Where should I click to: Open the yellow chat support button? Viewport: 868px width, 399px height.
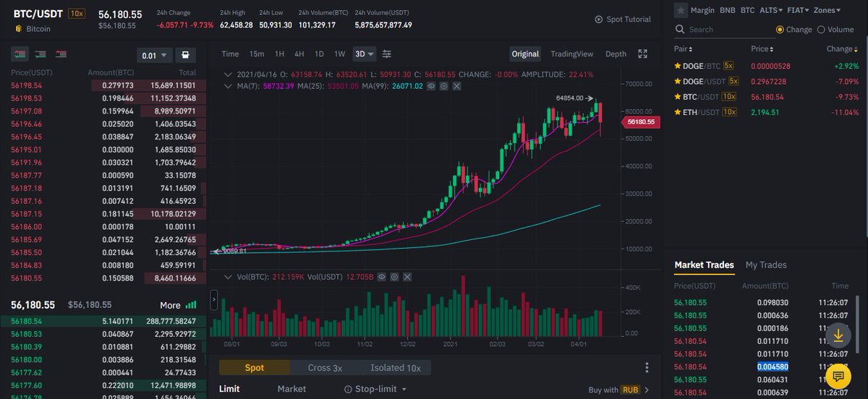click(x=838, y=377)
